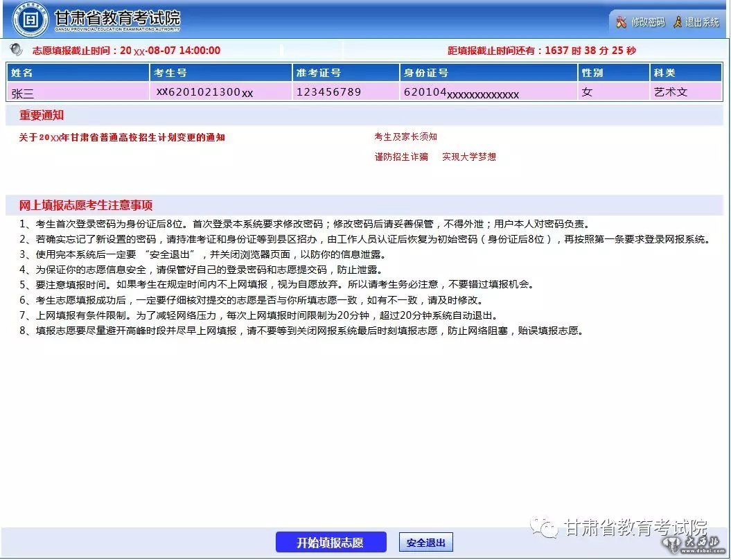Viewport: 731px width, 560px height.
Task: Click the 退出系统 person icon
Action: click(x=678, y=22)
